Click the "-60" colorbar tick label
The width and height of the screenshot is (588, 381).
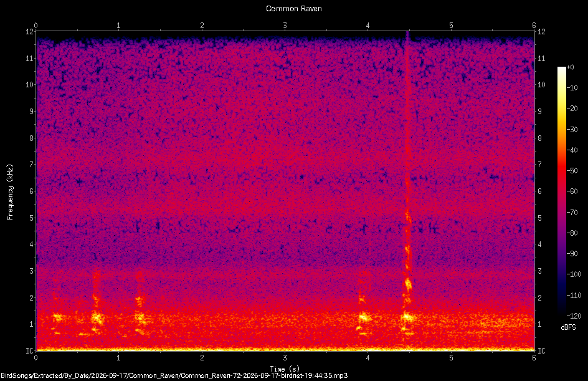572,191
